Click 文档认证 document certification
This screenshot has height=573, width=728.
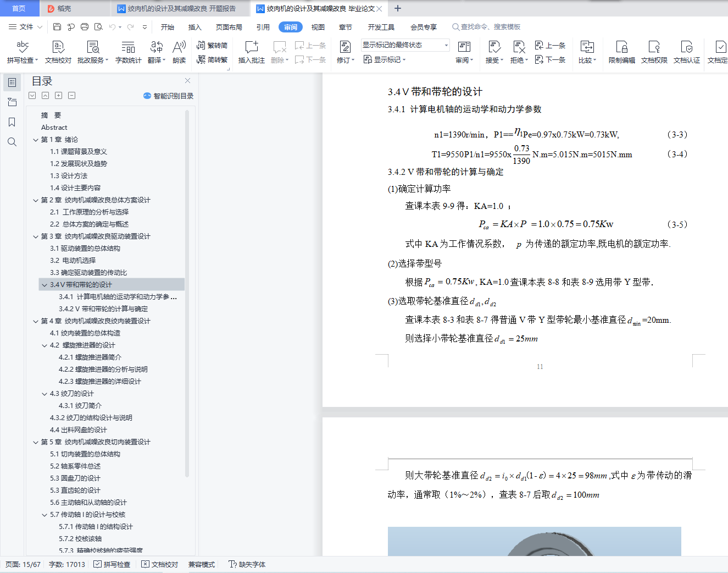pos(687,52)
